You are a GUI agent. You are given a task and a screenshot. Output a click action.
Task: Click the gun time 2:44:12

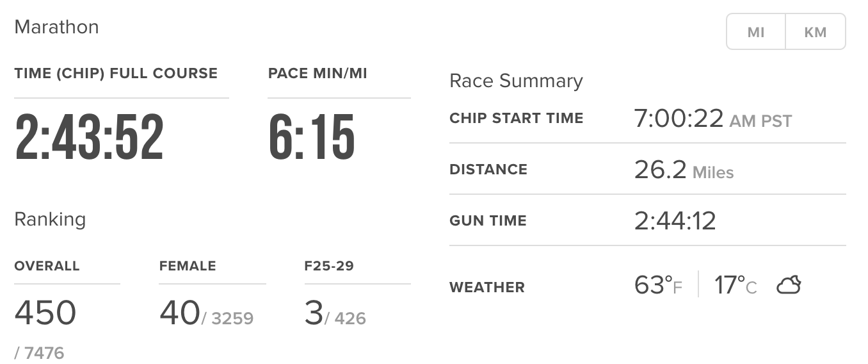tap(675, 221)
